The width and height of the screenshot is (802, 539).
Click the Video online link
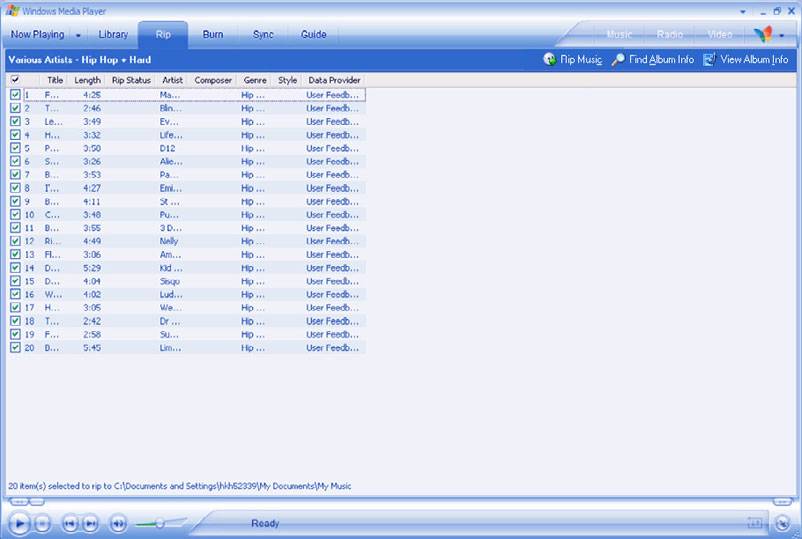pyautogui.click(x=720, y=34)
